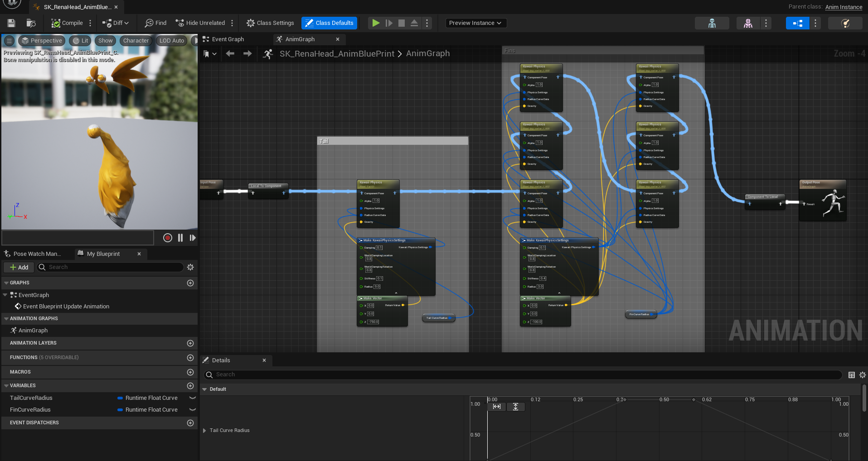
Task: Toggle TailCurveRadius visibility eye
Action: click(192, 398)
